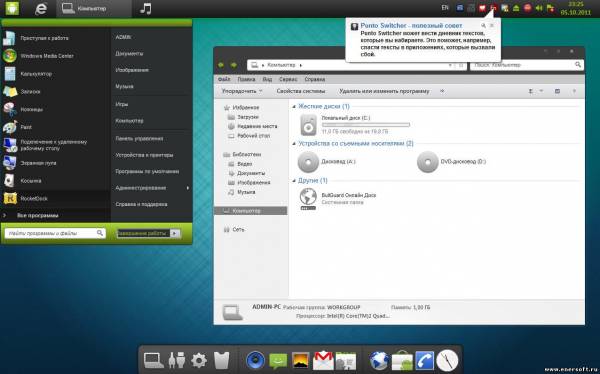Open BullGuard Онлайн Диск

[338, 199]
